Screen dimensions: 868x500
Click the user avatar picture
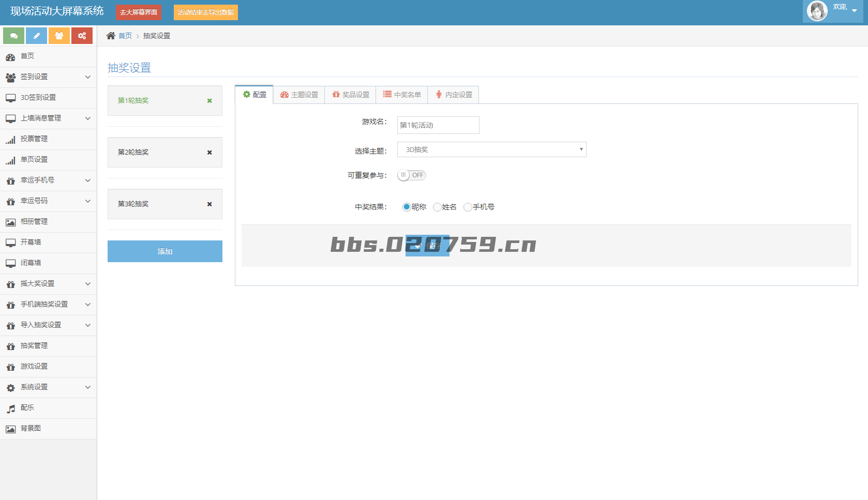[x=817, y=11]
